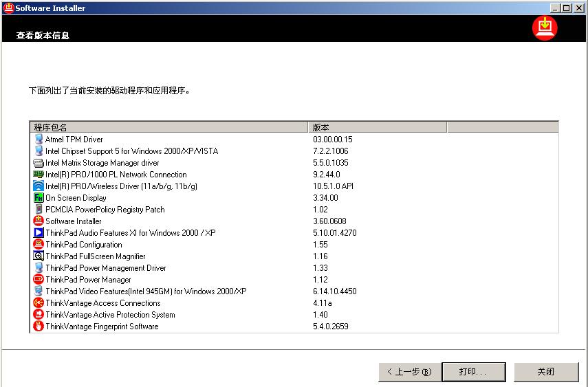Select Intel Matrix Storage Manager driver text
The height and width of the screenshot is (387, 588).
coord(102,163)
